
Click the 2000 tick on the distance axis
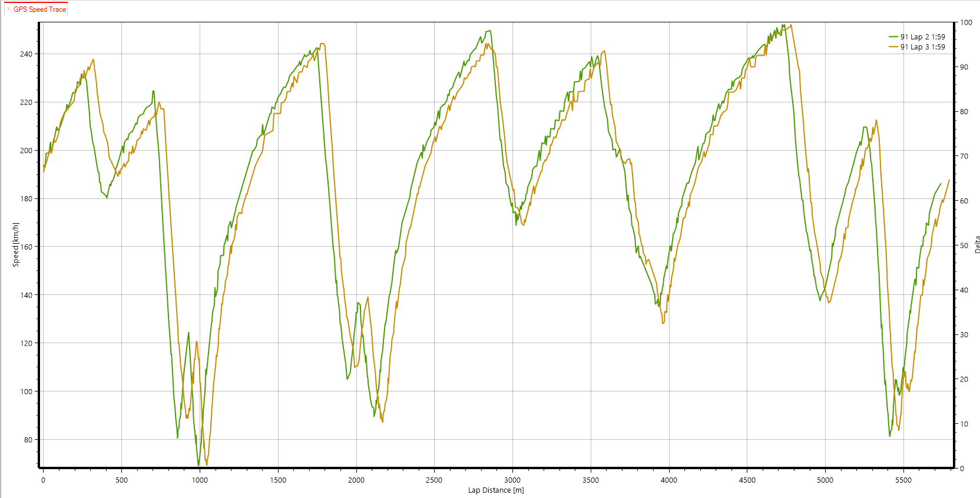click(356, 480)
